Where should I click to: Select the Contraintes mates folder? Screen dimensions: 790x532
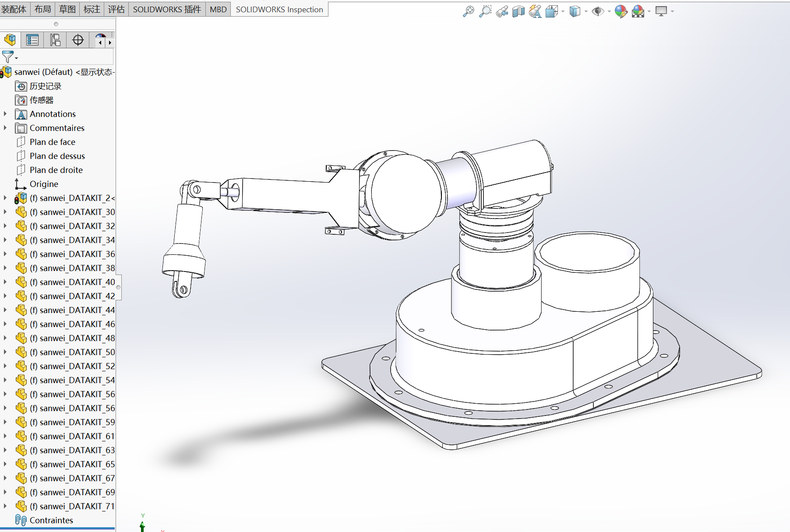pos(51,520)
